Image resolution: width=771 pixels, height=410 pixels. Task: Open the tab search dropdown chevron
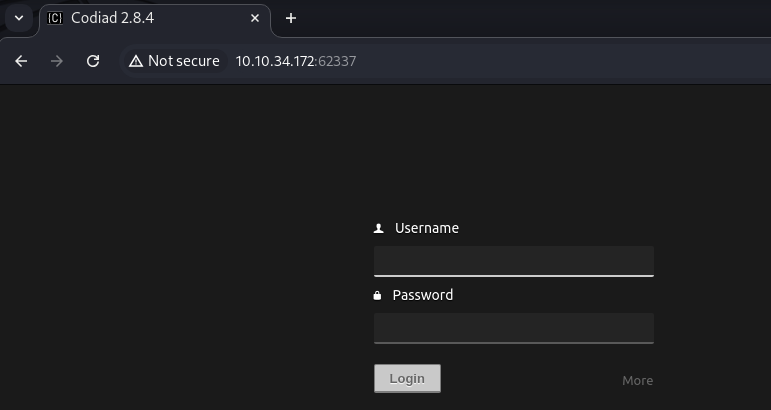tap(18, 18)
